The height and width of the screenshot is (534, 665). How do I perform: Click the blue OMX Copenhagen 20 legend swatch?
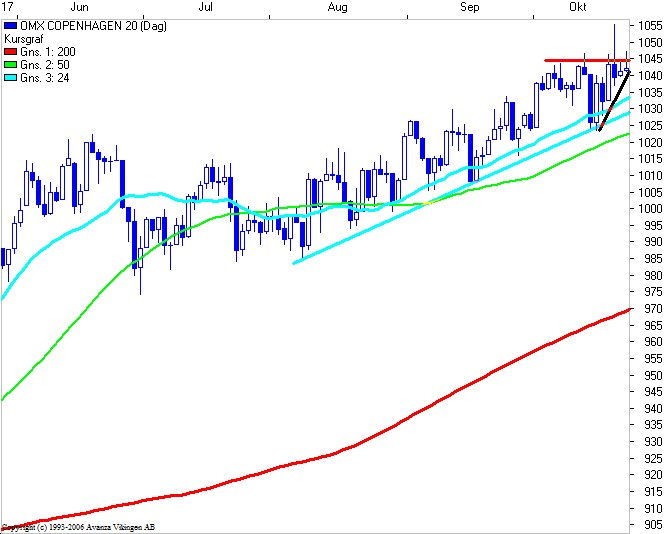coord(11,26)
